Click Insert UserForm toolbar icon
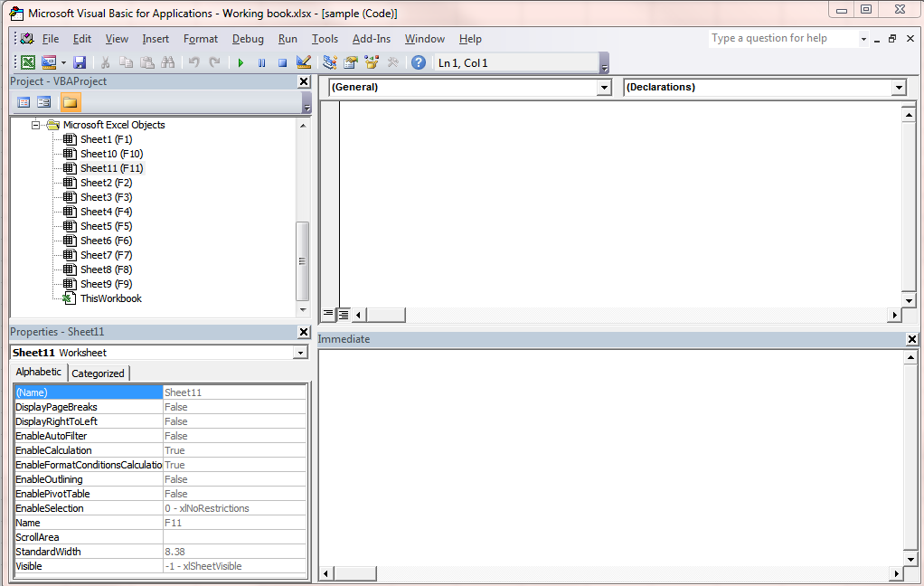The height and width of the screenshot is (586, 924). [x=49, y=62]
